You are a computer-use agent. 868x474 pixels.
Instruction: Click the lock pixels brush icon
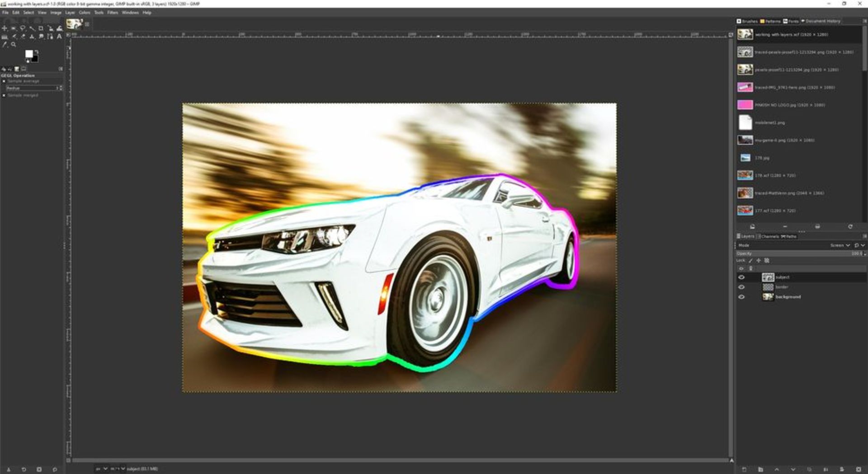click(x=750, y=261)
